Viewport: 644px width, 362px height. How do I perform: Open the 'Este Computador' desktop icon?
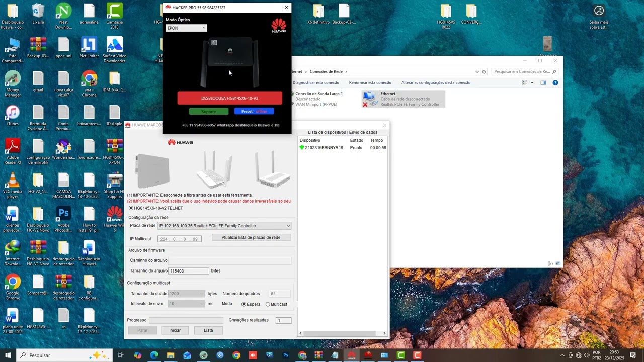coord(13,49)
